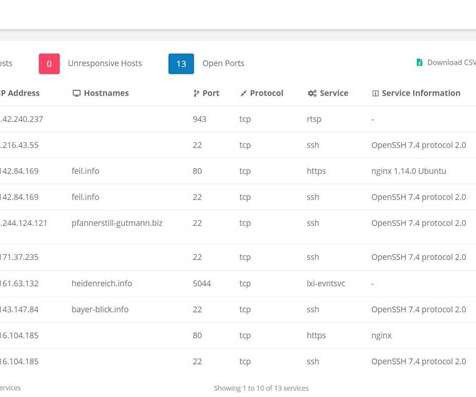This screenshot has width=476, height=397.
Task: Sort by the IP Address column header
Action: click(20, 93)
